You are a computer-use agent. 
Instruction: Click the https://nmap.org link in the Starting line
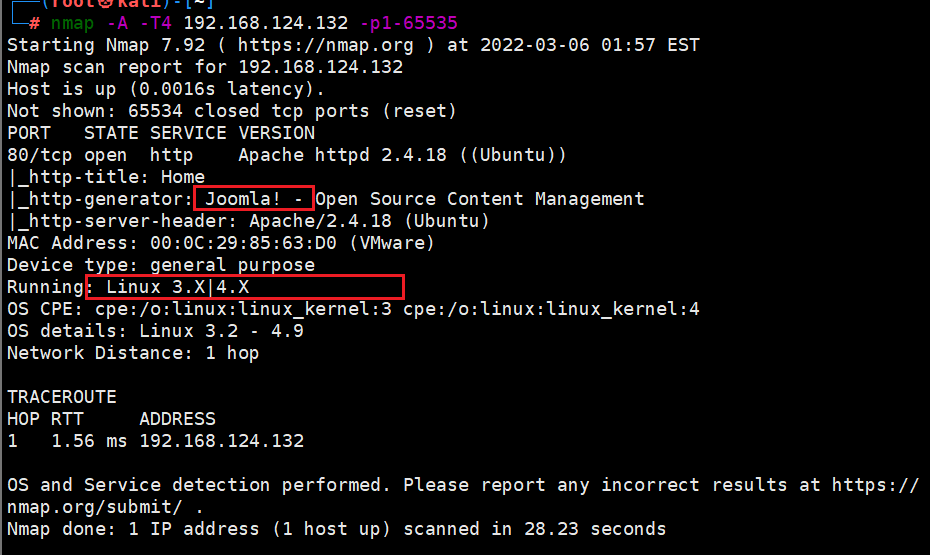325,45
